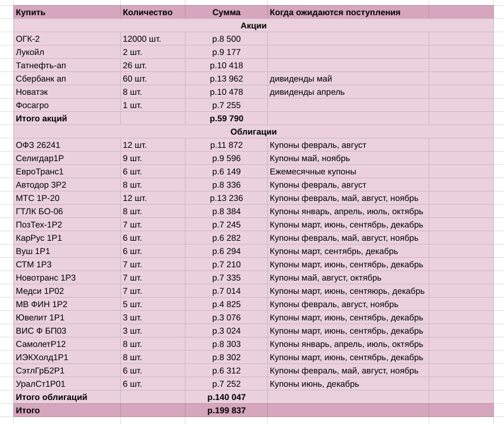Select the 'Лукойл' cell

coord(67,52)
